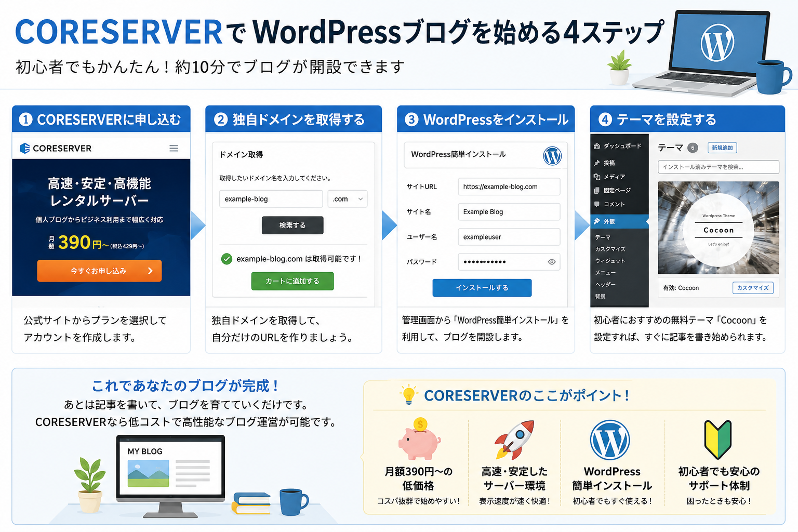Image resolution: width=798 pixels, height=532 pixels.
Task: Click the 有効: Cocoon label
Action: coord(681,288)
